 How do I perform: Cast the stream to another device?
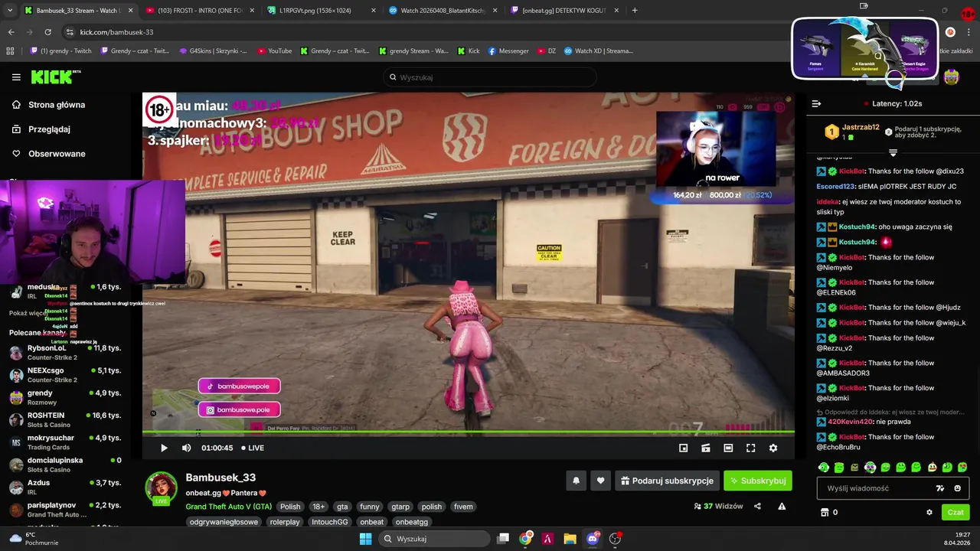pyautogui.click(x=706, y=448)
